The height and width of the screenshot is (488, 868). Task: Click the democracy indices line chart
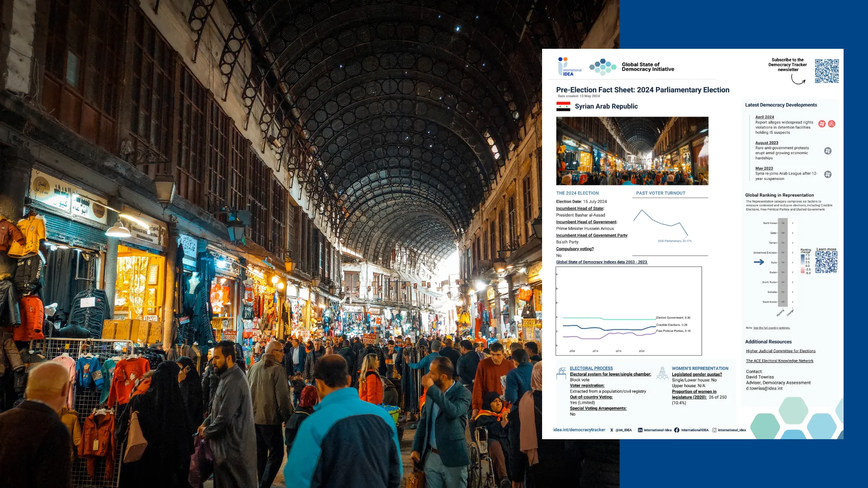(628, 311)
